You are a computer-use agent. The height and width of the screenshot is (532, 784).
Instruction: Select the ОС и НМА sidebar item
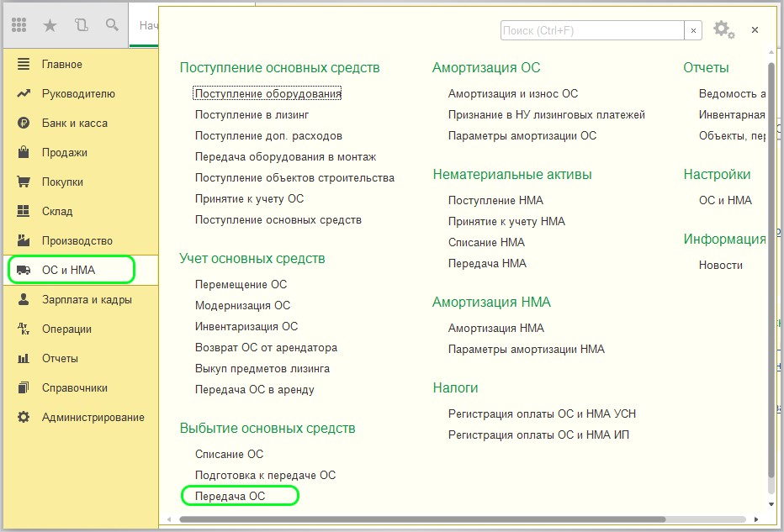tap(68, 270)
